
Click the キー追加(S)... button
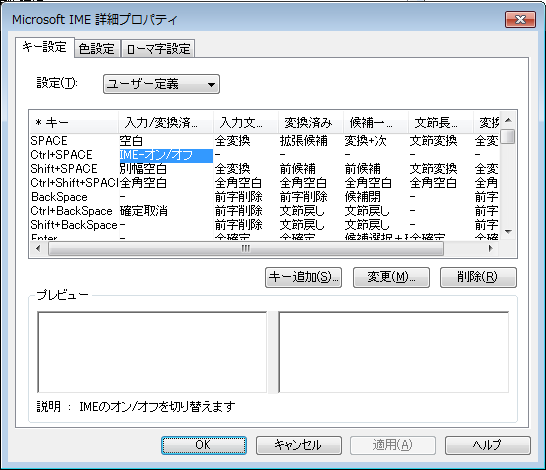click(x=303, y=277)
